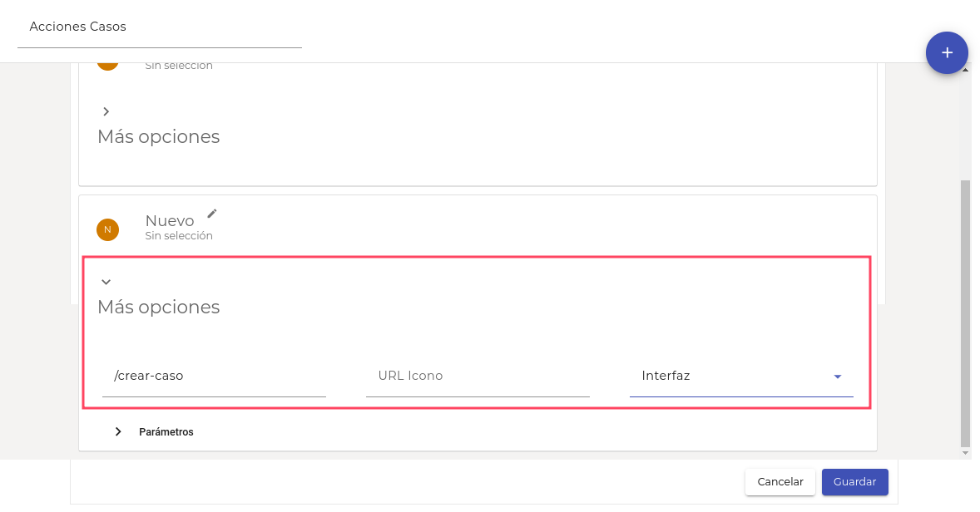Image resolution: width=980 pixels, height=512 pixels.
Task: Collapse options using the down chevron under Nuevo
Action: (106, 282)
